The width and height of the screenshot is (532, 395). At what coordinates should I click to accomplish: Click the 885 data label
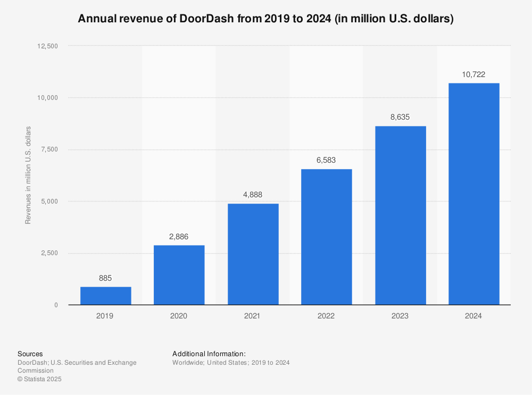coord(105,279)
